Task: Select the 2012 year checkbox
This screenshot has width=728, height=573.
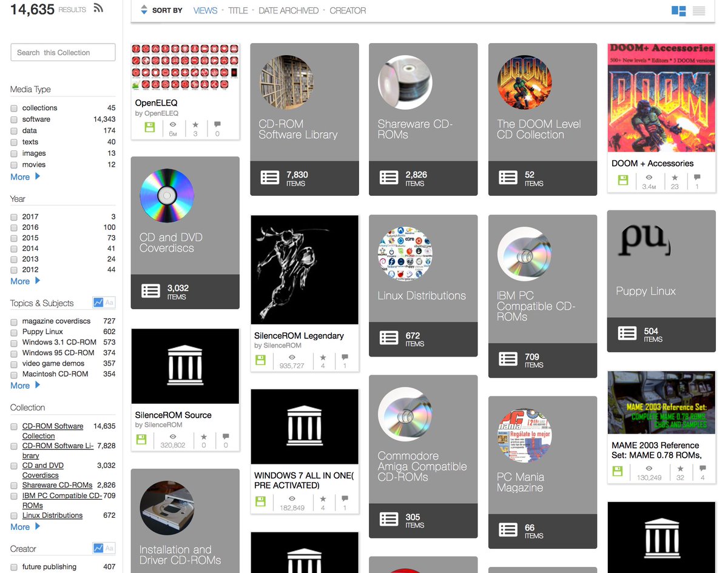Action: point(14,270)
